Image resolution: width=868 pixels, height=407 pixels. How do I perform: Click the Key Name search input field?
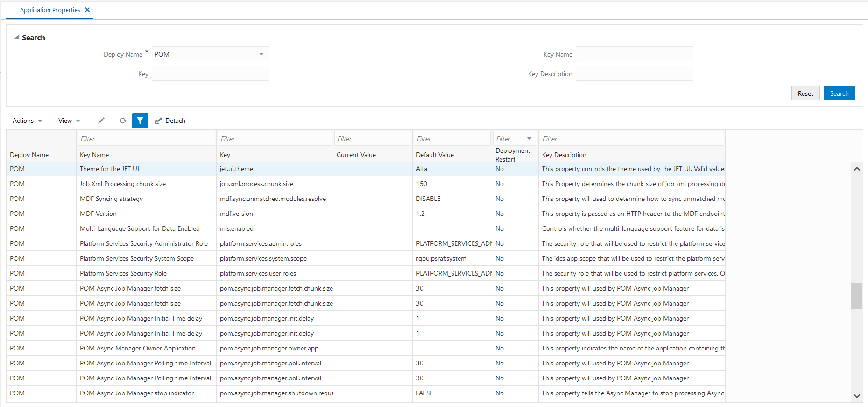coord(634,54)
